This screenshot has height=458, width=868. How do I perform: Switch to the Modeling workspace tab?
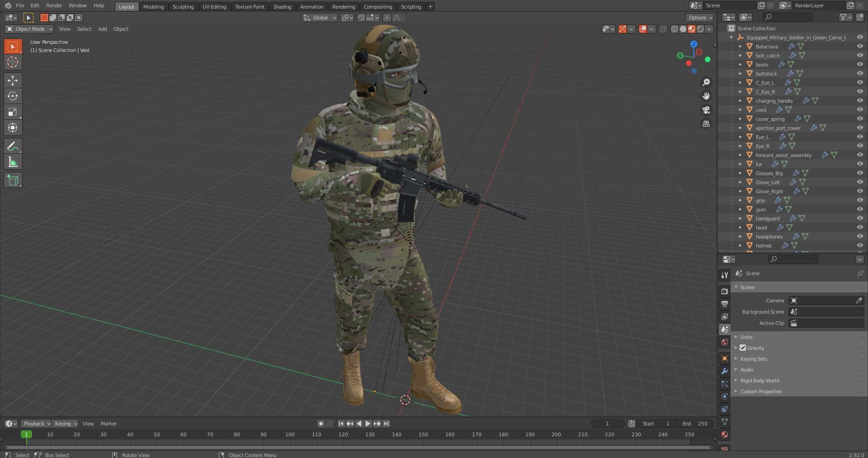point(153,7)
